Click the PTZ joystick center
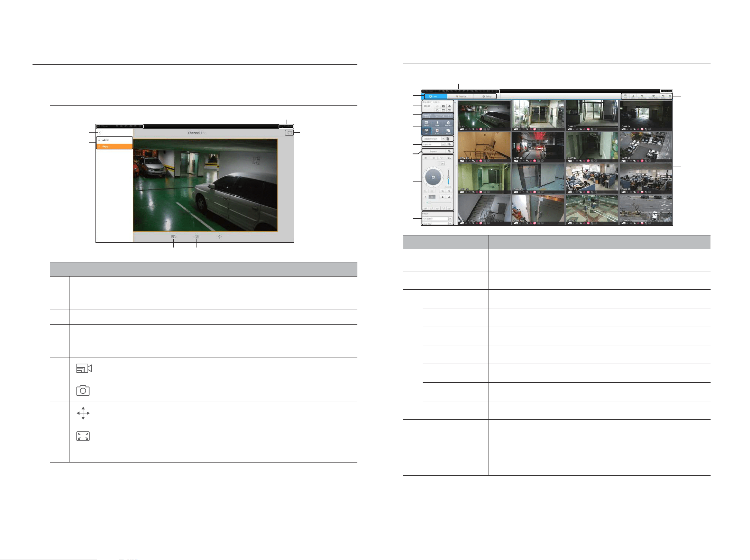750x560 pixels. coord(433,177)
